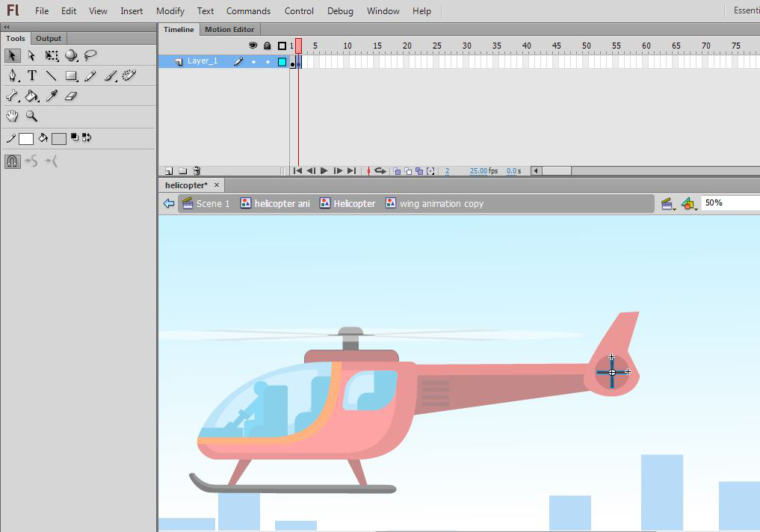760x532 pixels.
Task: Open the Edit Scene dropdown
Action: (668, 203)
